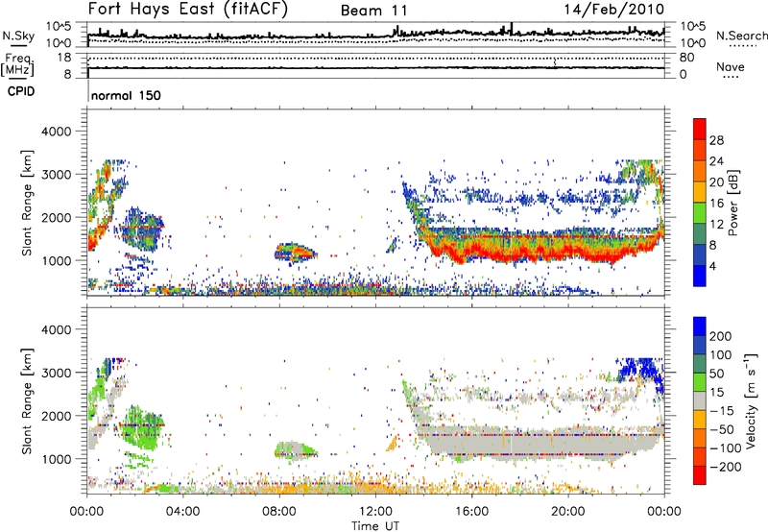
Task: Click the power panel 'Slant Range [km]' label
Action: point(27,203)
